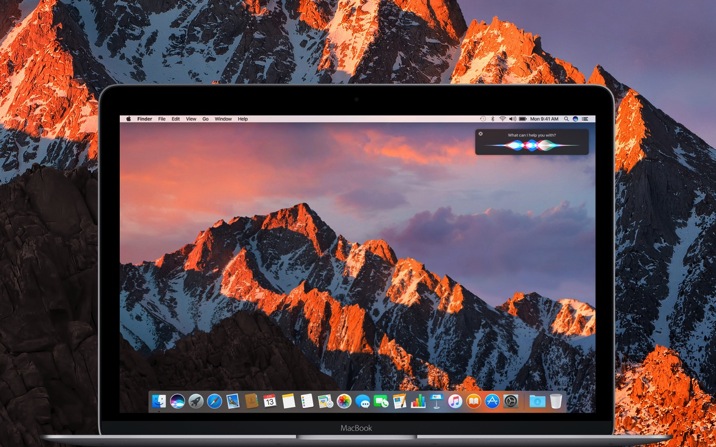Click the Time Machine menu bar icon
Viewport: 716px width, 447px height.
click(x=483, y=119)
